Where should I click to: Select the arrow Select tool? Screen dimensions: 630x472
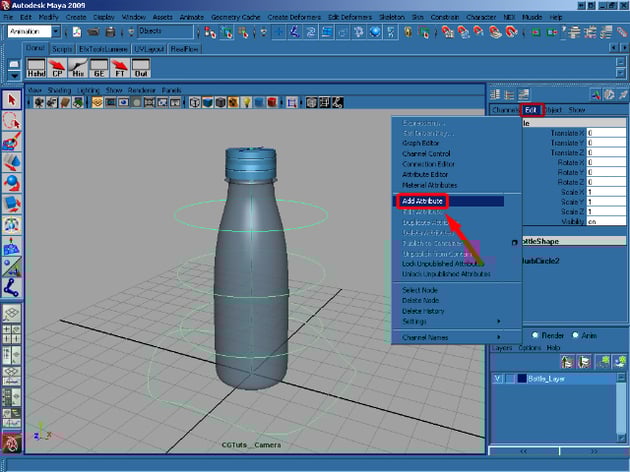point(12,100)
